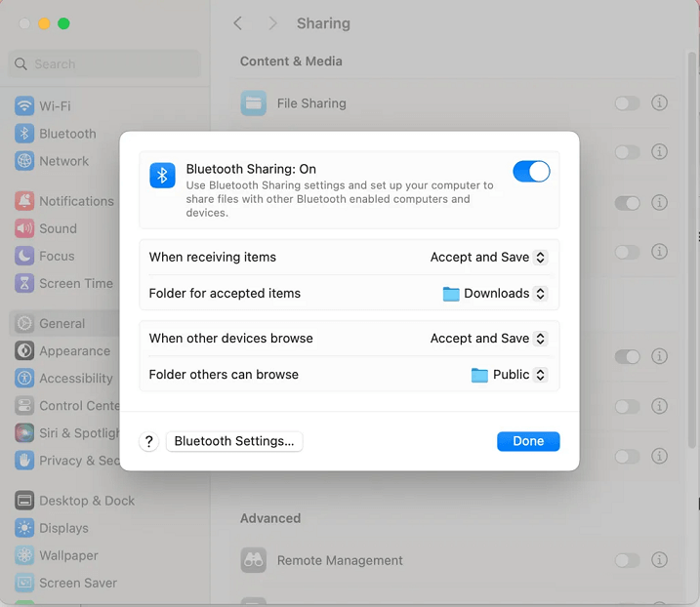The image size is (700, 607).
Task: Open Wi-Fi in the sidebar
Action: pos(24,105)
